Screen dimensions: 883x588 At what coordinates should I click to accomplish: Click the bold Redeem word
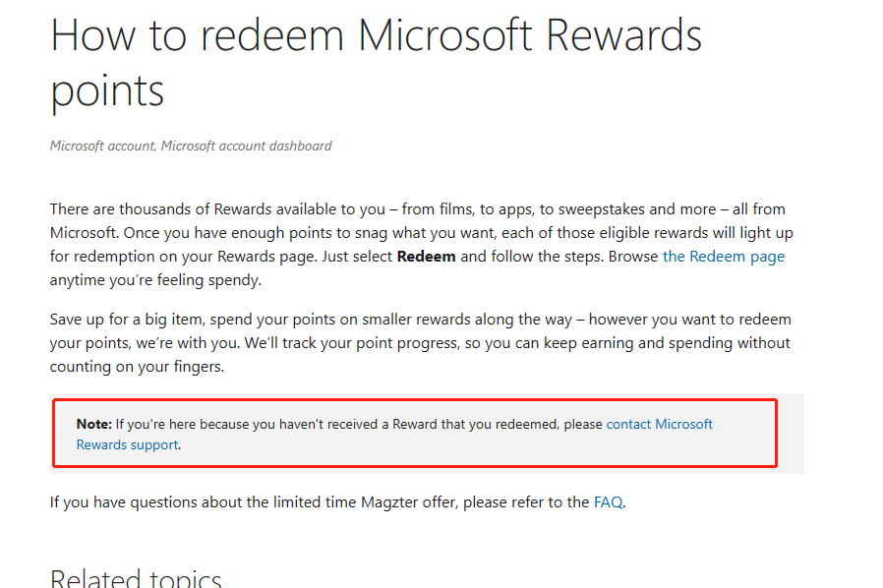[426, 257]
